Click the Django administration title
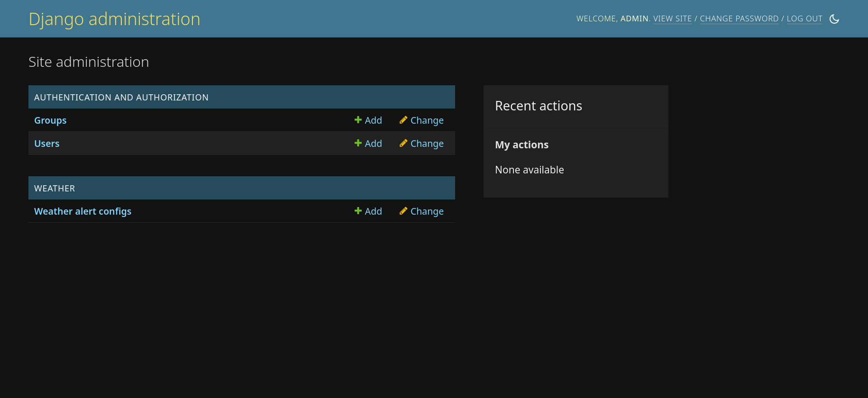 (115, 19)
